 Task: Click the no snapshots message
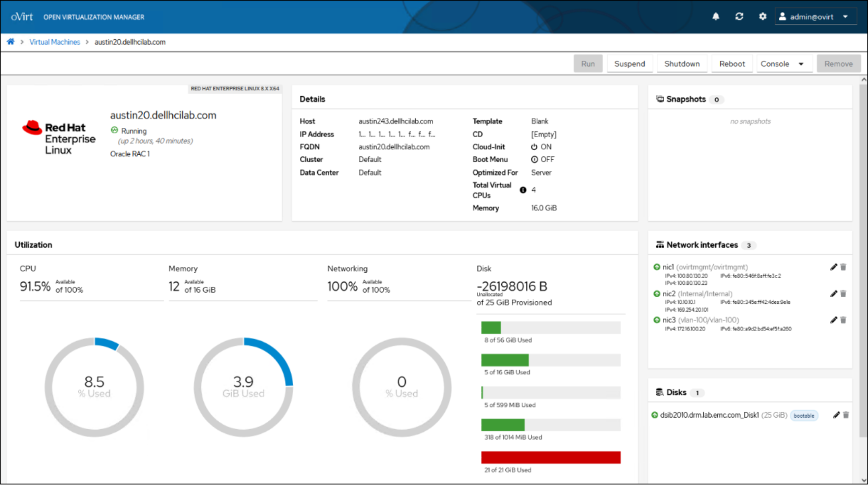tap(750, 122)
